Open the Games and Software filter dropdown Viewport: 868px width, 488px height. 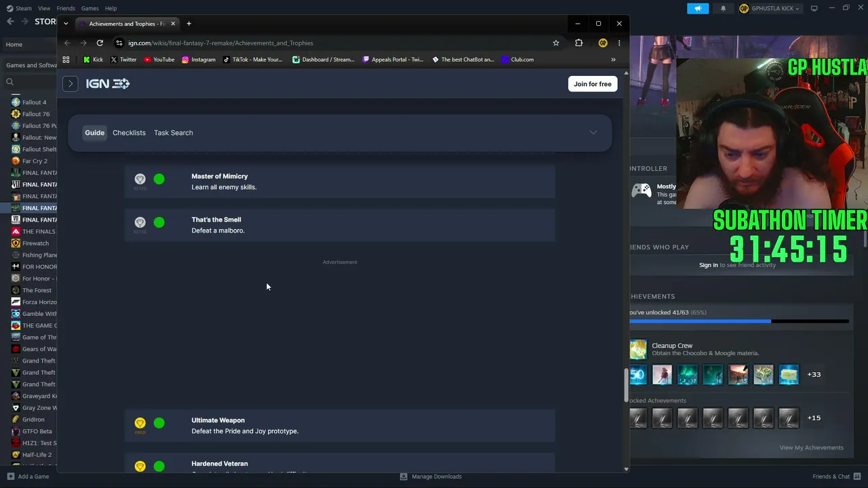point(31,65)
